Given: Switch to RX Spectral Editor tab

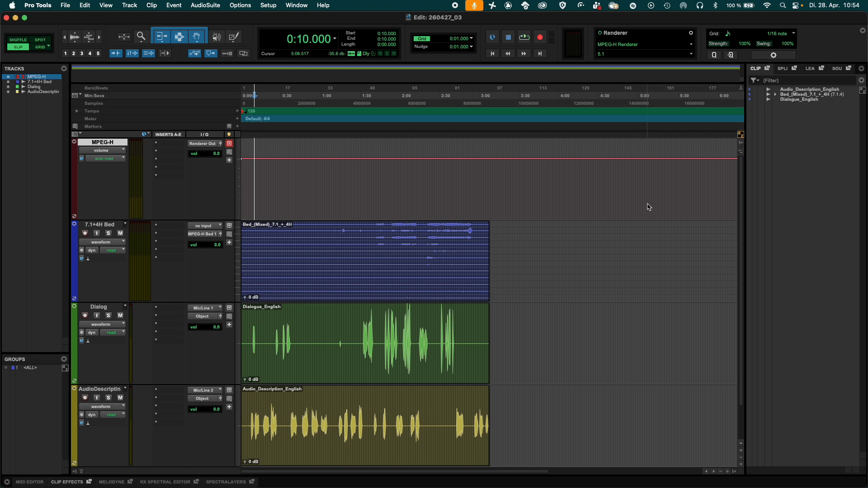Looking at the screenshot, I should pyautogui.click(x=165, y=482).
